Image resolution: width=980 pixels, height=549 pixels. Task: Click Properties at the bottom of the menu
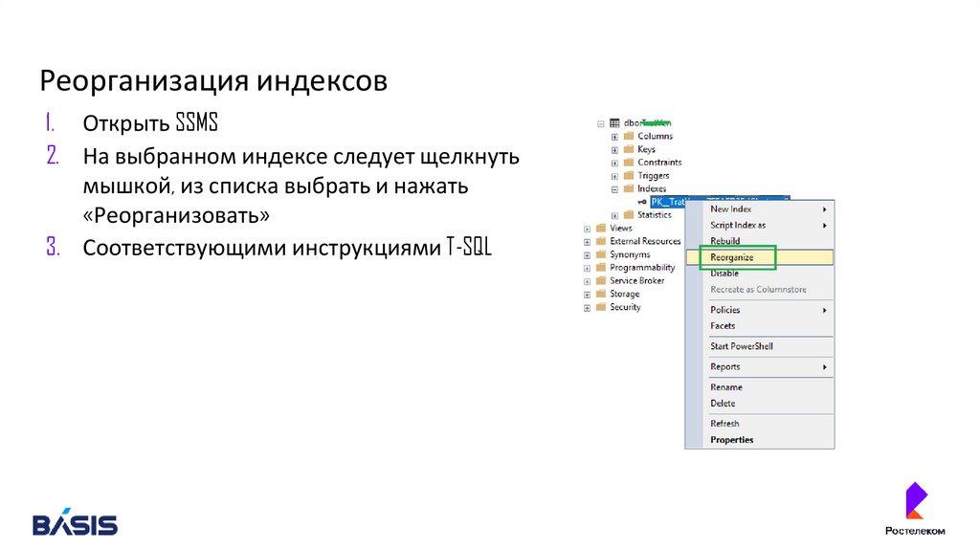[731, 440]
